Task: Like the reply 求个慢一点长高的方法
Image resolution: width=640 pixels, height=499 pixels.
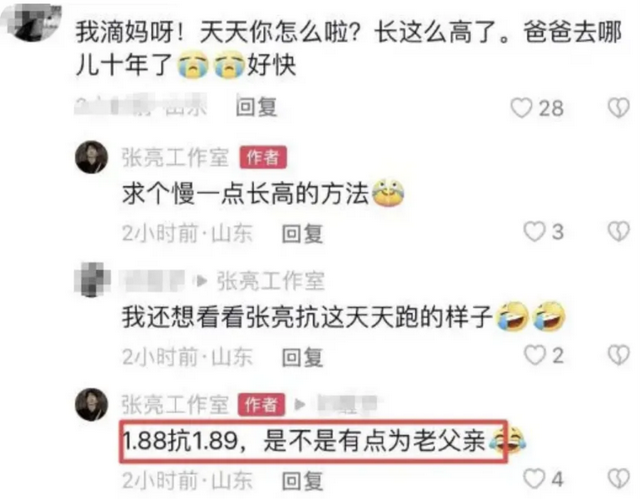Action: [x=535, y=232]
